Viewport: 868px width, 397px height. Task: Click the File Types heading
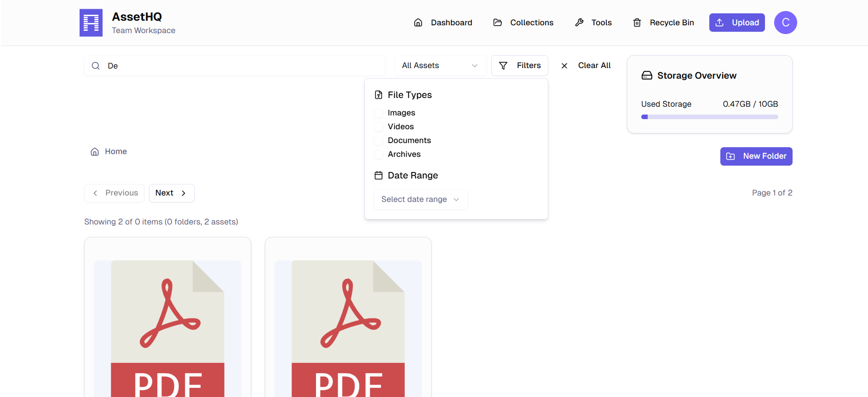click(409, 95)
